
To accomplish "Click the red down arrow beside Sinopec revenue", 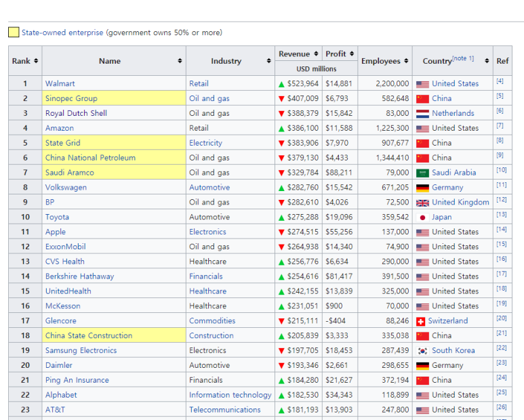I will click(281, 99).
